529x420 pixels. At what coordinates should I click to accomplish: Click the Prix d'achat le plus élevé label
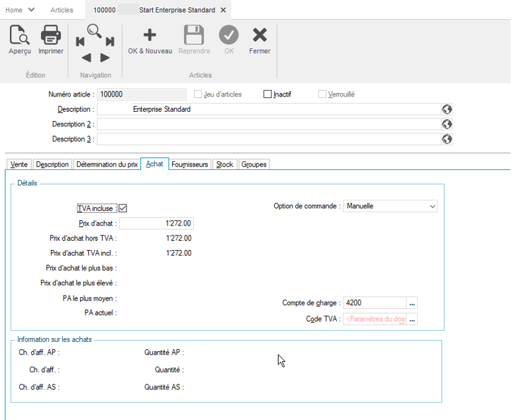click(79, 283)
